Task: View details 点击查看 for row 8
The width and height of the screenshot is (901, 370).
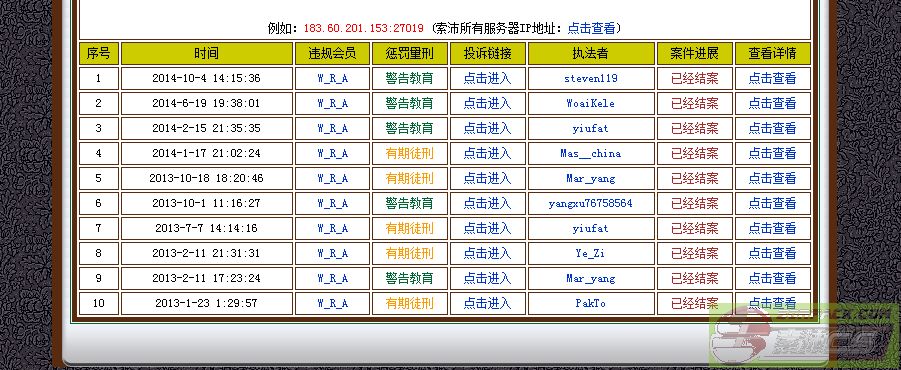Action: 772,253
